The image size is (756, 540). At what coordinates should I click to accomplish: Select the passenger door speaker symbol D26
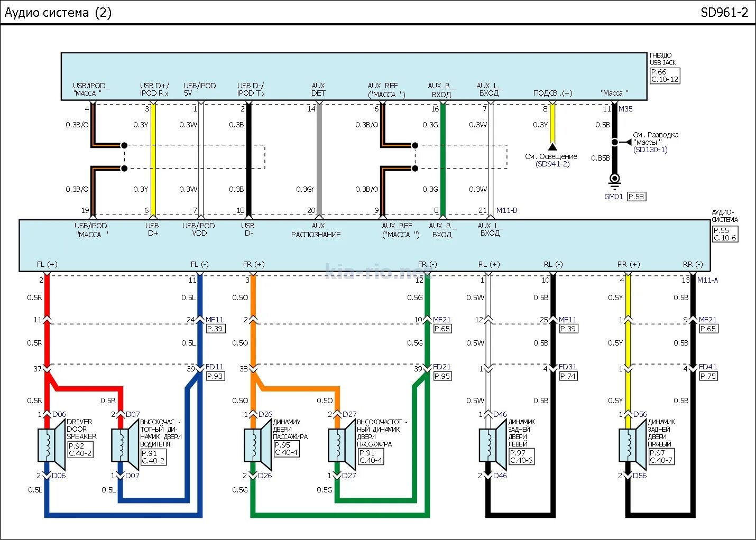click(257, 445)
